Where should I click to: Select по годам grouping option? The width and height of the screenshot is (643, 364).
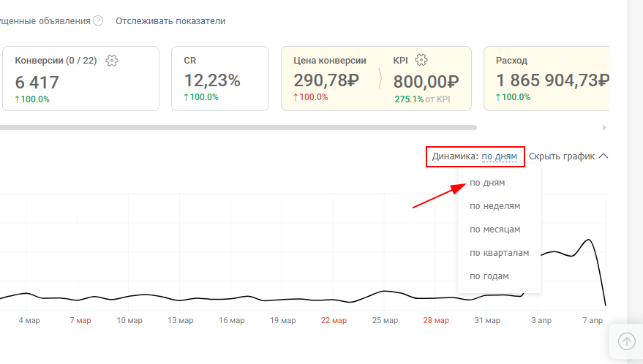(489, 276)
